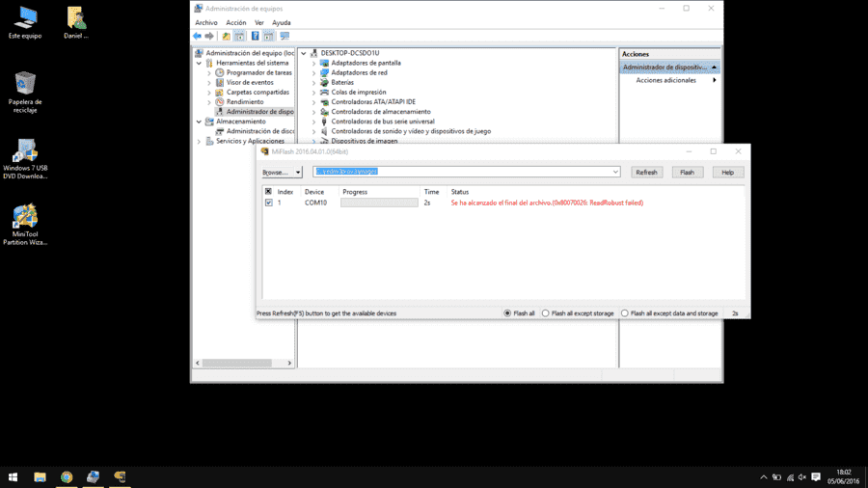868x488 pixels.
Task: Click the Browse button
Action: pyautogui.click(x=277, y=173)
